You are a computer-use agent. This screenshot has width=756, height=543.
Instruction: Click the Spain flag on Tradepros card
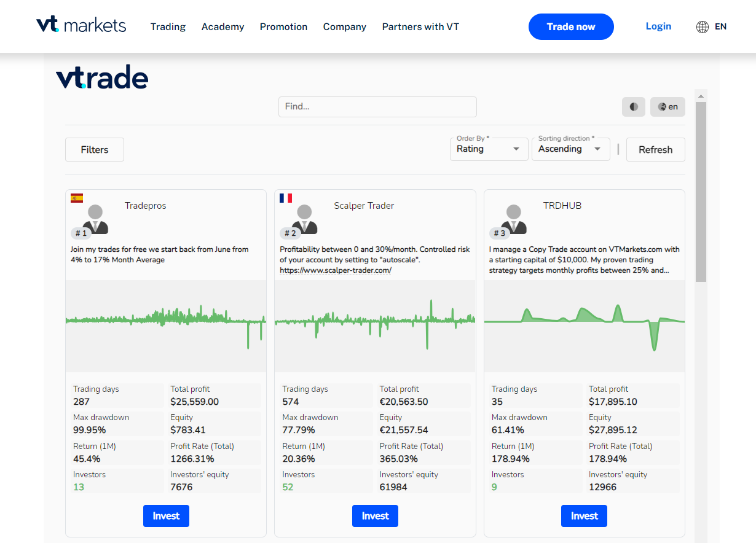77,198
